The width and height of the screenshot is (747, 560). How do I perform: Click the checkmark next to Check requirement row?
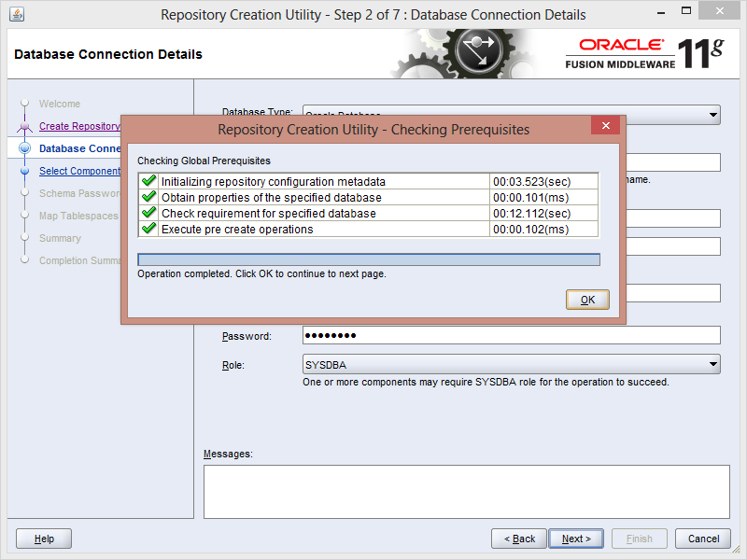pyautogui.click(x=148, y=214)
